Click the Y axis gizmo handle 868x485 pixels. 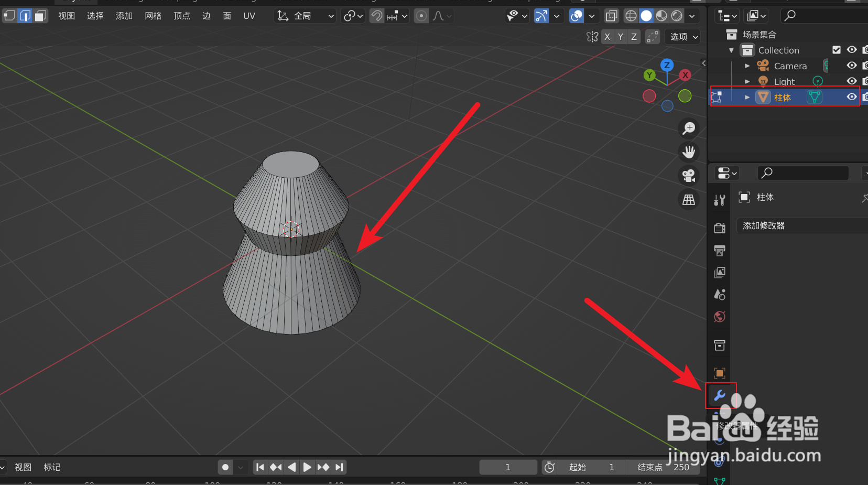click(x=649, y=75)
